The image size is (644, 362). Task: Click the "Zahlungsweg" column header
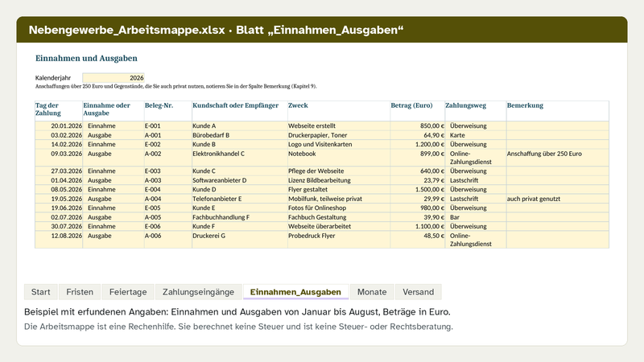476,111
